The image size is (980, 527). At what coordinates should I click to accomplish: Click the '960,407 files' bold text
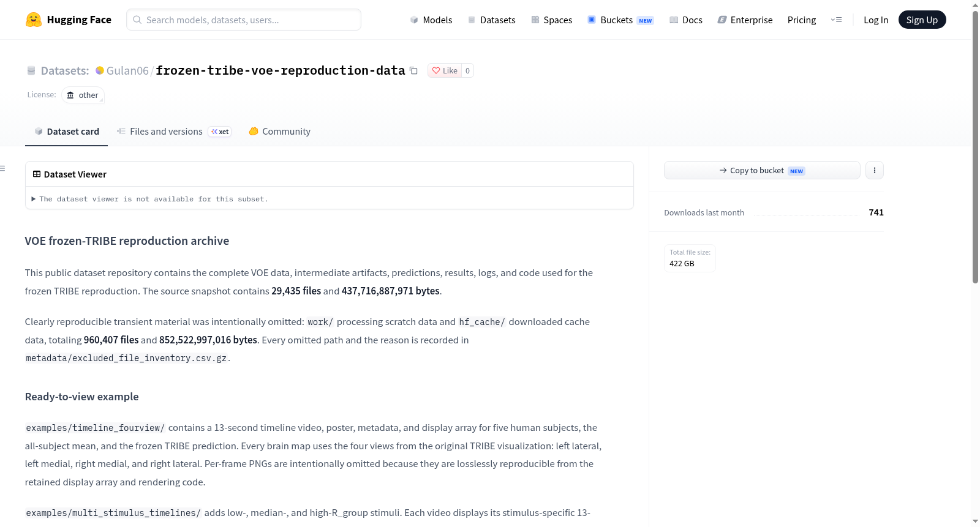tap(111, 340)
